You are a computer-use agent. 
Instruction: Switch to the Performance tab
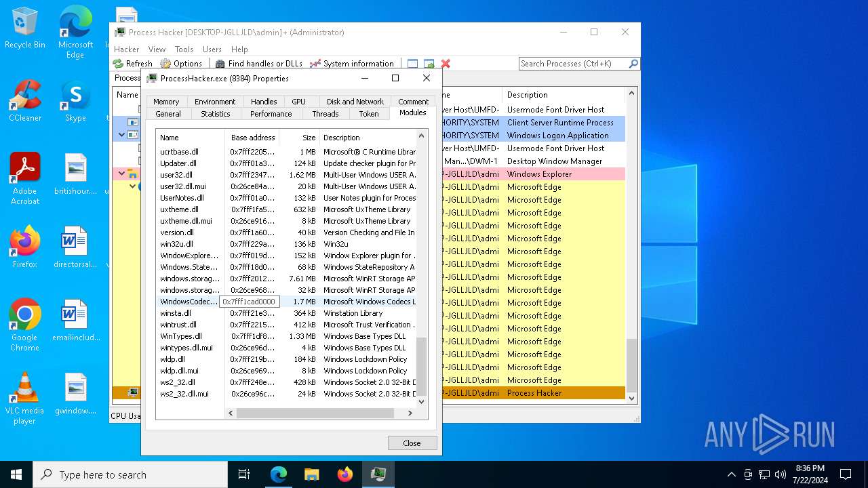point(271,114)
